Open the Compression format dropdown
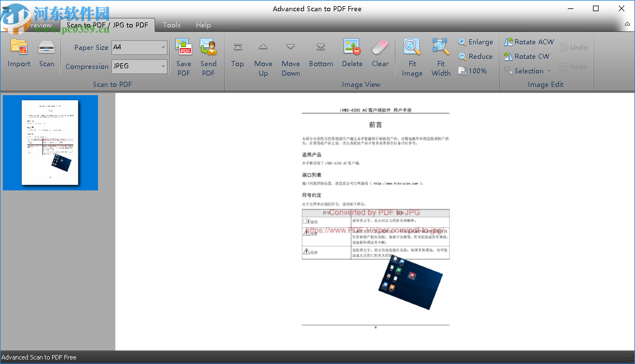Image resolution: width=635 pixels, height=364 pixels. coord(163,66)
